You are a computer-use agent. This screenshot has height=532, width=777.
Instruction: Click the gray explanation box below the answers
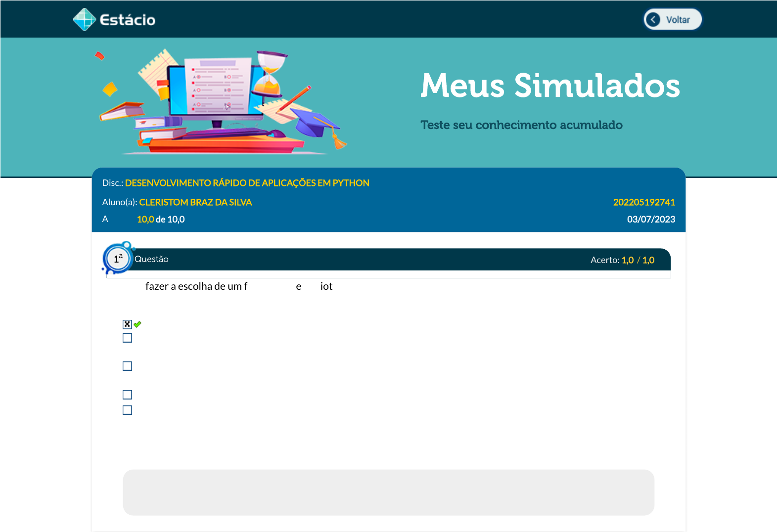pos(388,492)
